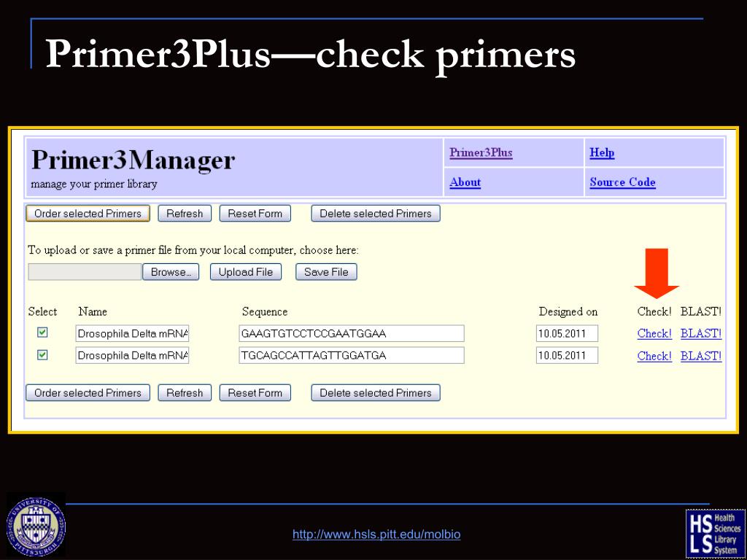Viewport: 747px width, 560px height.
Task: Click the Save File button
Action: click(x=326, y=272)
